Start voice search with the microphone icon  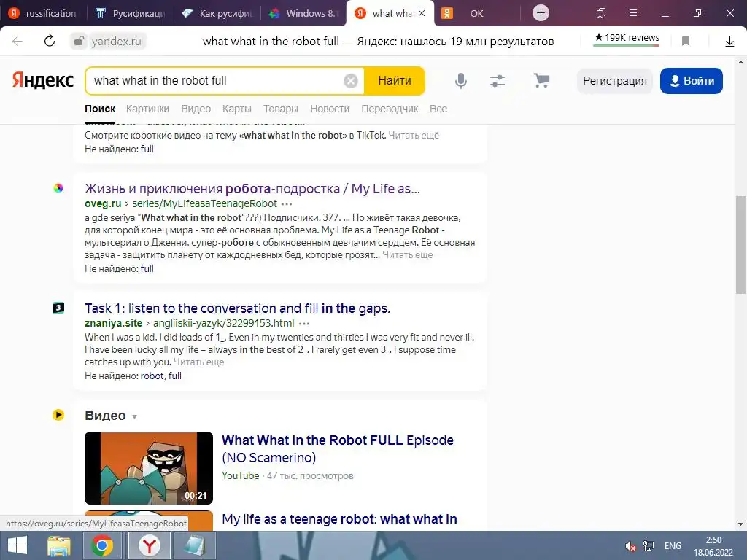(461, 81)
